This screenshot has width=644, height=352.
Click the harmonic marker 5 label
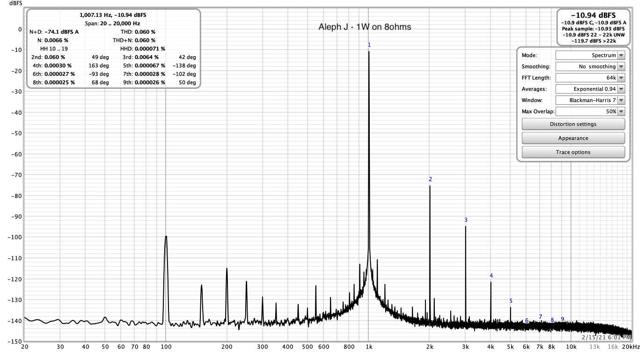pyautogui.click(x=511, y=301)
